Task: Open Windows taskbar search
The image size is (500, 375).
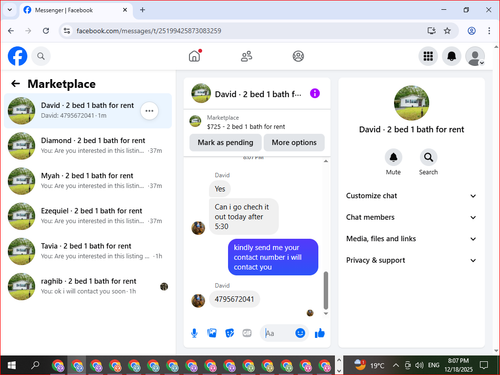Action: pyautogui.click(x=35, y=365)
